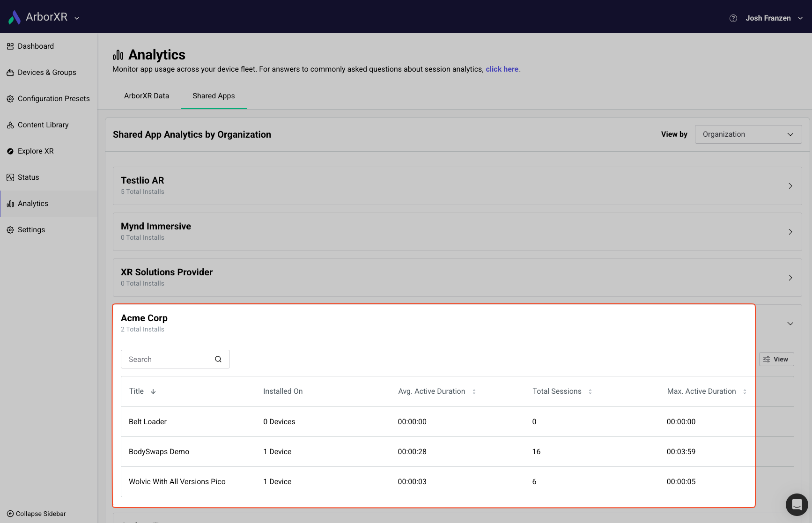Screen dimensions: 812x523
Task: Click the Installed On column header
Action: click(283, 391)
